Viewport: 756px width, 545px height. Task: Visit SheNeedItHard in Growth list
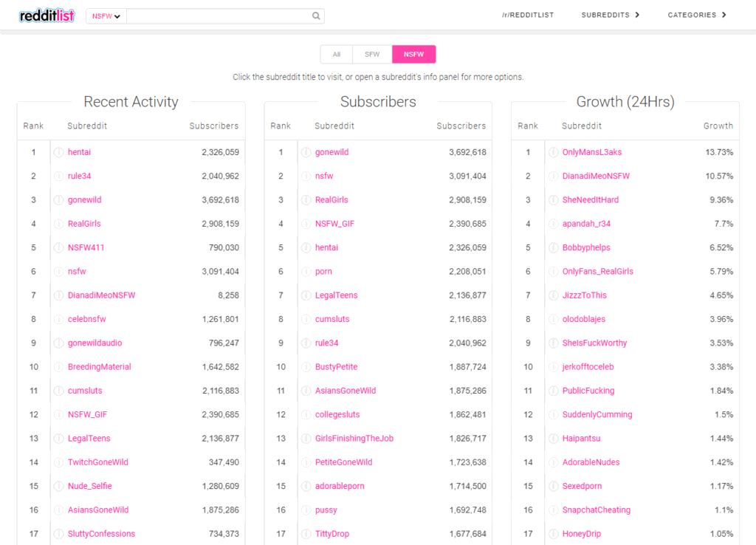point(591,199)
